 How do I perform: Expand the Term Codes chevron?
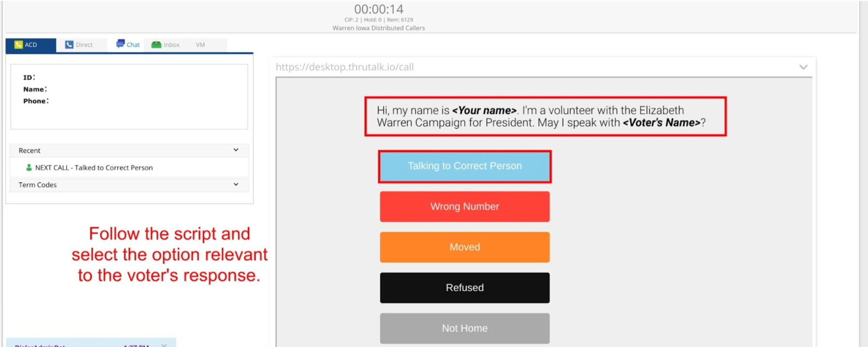point(236,184)
